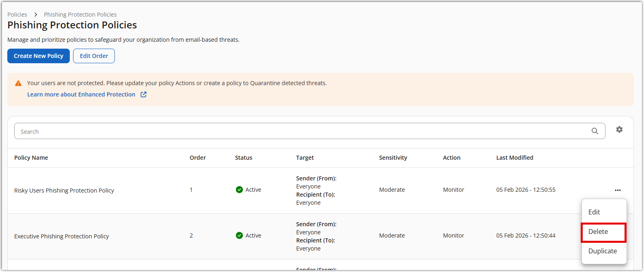Image resolution: width=644 pixels, height=272 pixels.
Task: Click the Last Modified column header
Action: tap(515, 158)
